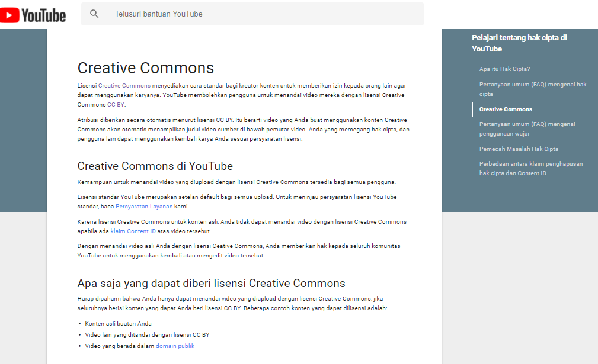598x364 pixels.
Task: Open 'Perbedaan antara klaim penghapusan hak cipta' item
Action: pyautogui.click(x=530, y=168)
